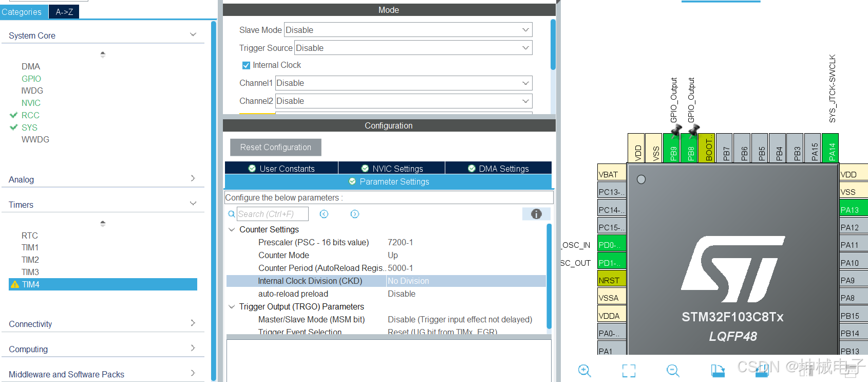Select the PD0 OSC_IN pin
The height and width of the screenshot is (382, 868).
tap(612, 243)
